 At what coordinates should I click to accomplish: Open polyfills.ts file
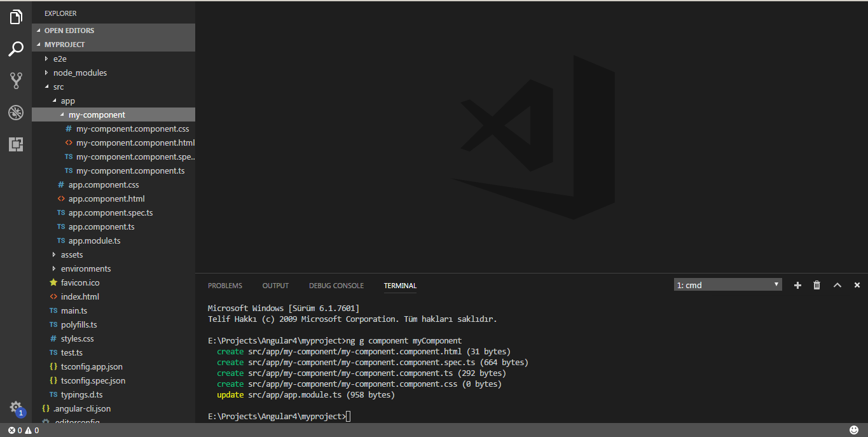113,324
